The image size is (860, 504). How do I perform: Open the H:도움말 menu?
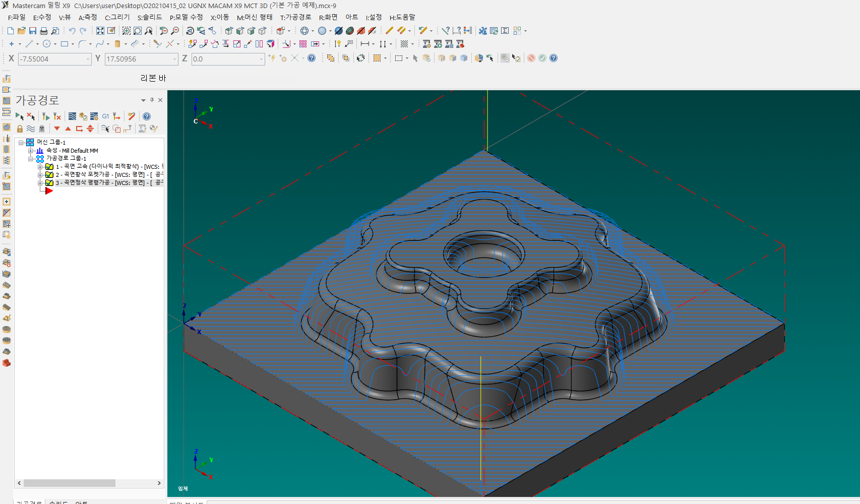click(402, 17)
